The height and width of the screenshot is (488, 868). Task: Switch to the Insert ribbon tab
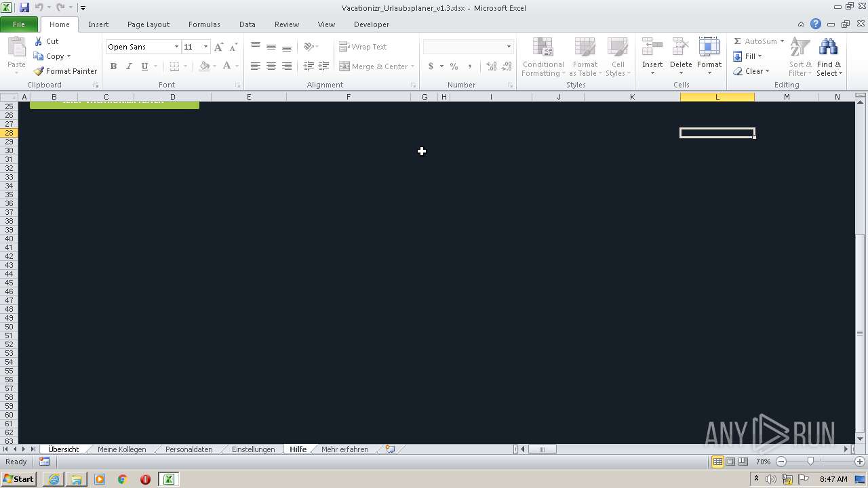pos(98,24)
